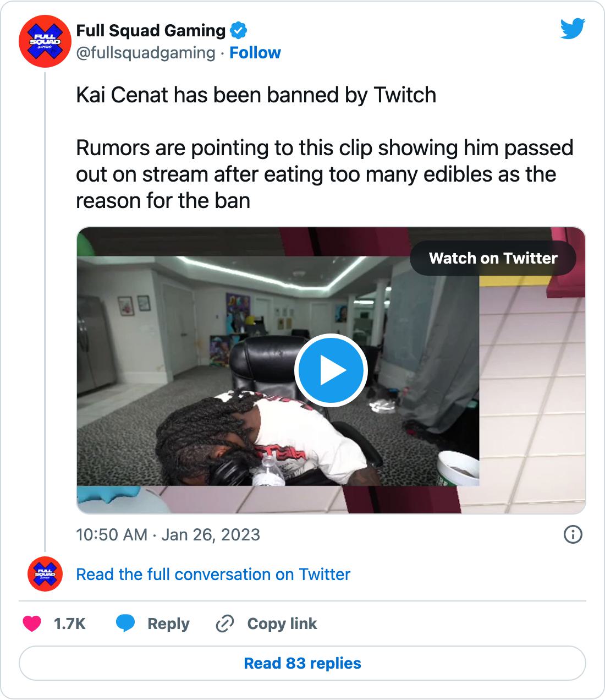Click the chain link copy icon

[x=224, y=624]
